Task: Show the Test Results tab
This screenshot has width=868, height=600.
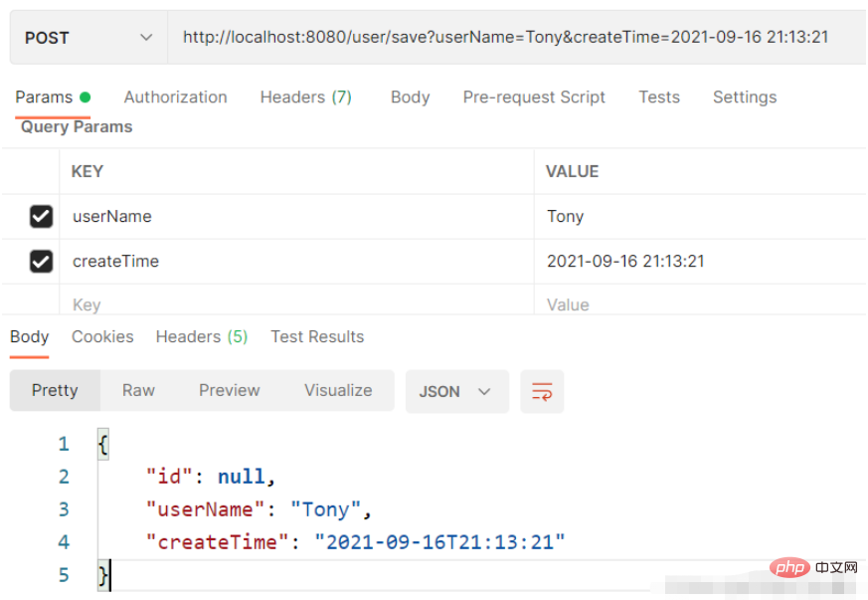Action: click(317, 336)
